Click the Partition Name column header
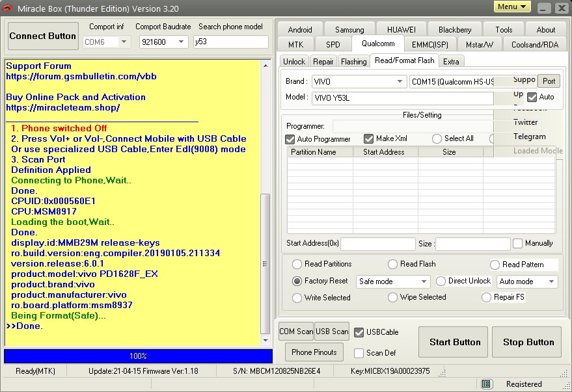Viewport: 572px width, 392px height. pos(320,152)
